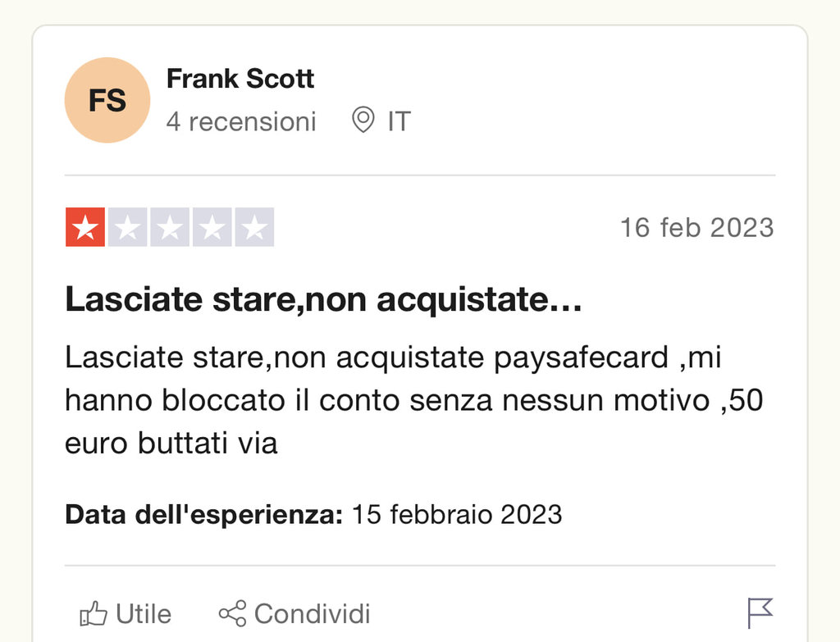840x642 pixels.
Task: Click the IT country label
Action: tap(399, 121)
